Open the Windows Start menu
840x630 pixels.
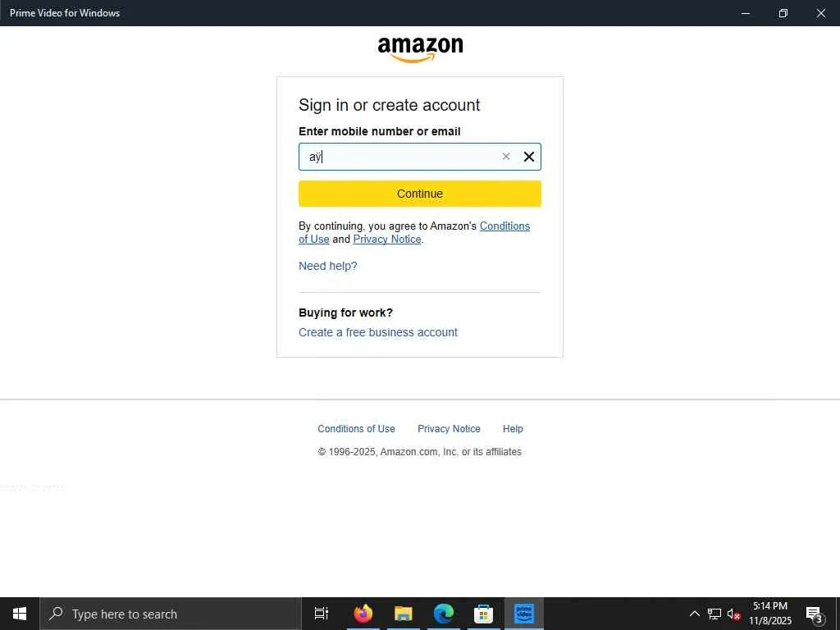click(x=20, y=614)
